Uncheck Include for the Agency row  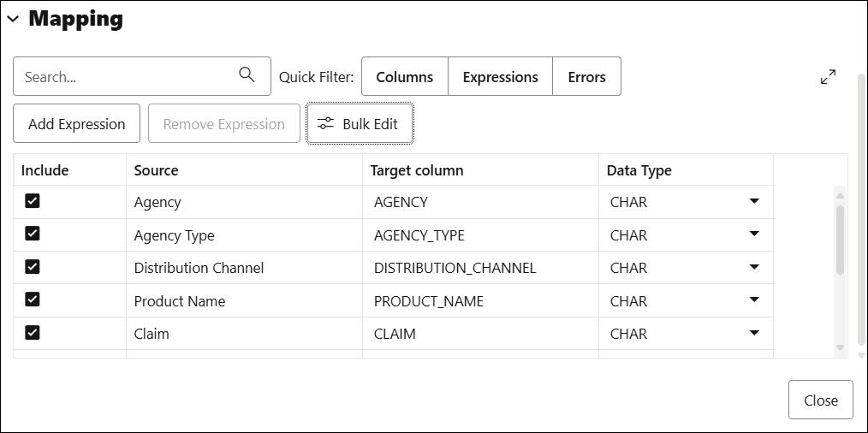coord(33,201)
